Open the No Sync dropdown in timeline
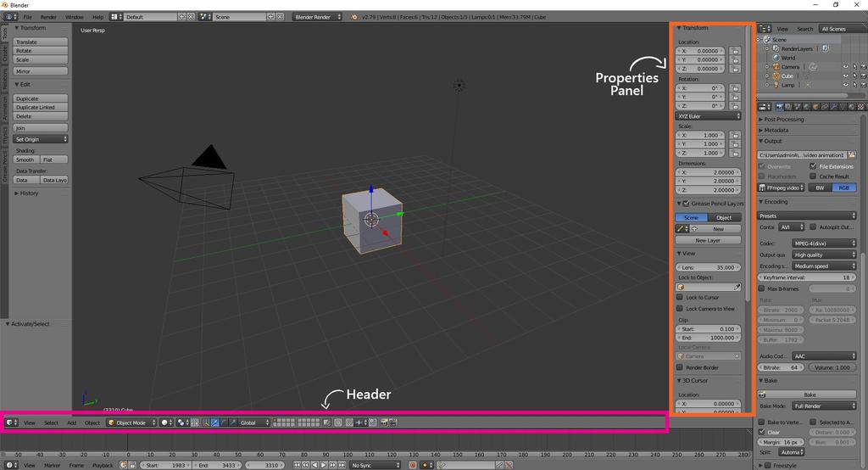Screen dimensions: 868x470 (x=375, y=465)
